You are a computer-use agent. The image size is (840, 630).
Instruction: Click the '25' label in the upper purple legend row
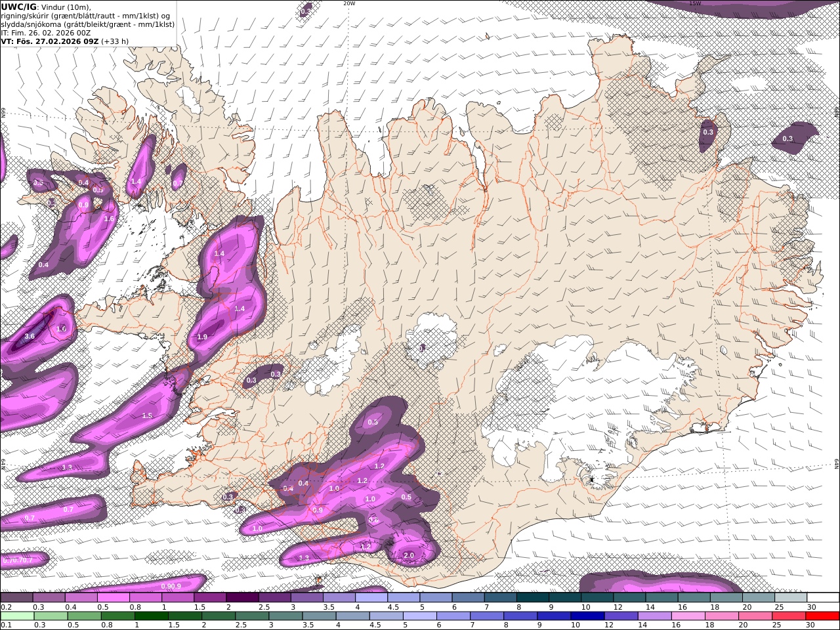point(780,608)
